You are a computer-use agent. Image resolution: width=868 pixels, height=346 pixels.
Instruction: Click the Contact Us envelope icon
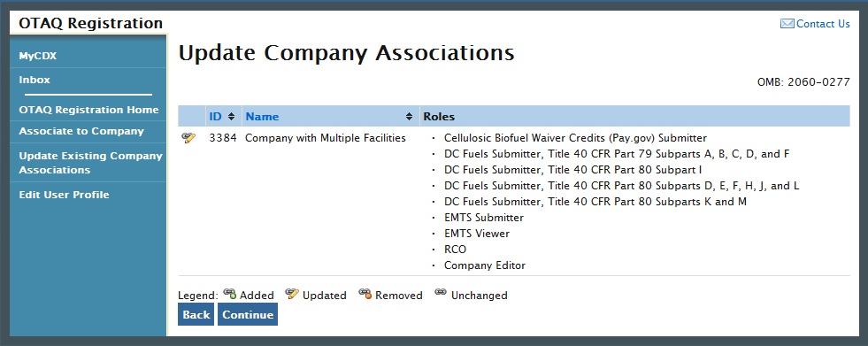pos(787,23)
